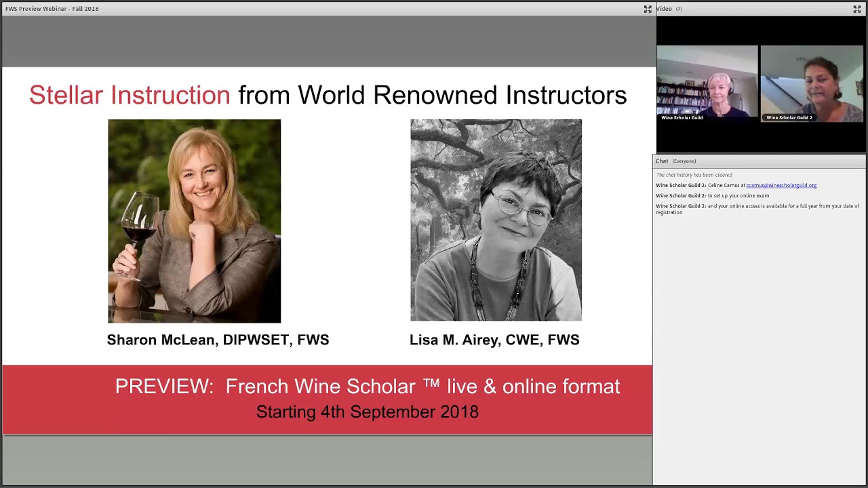This screenshot has width=868, height=488.
Task: Select the chat message about online access
Action: tap(757, 209)
